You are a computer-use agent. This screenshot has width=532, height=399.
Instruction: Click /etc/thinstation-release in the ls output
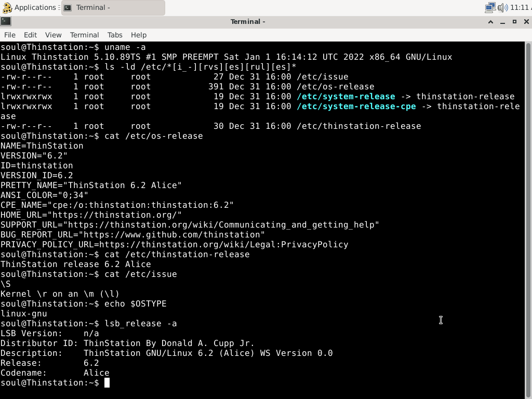click(359, 126)
